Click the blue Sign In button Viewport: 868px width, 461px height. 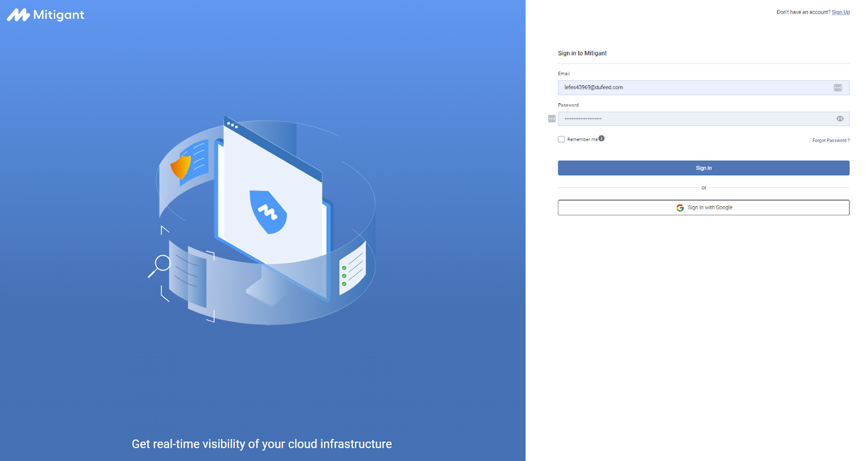(703, 168)
